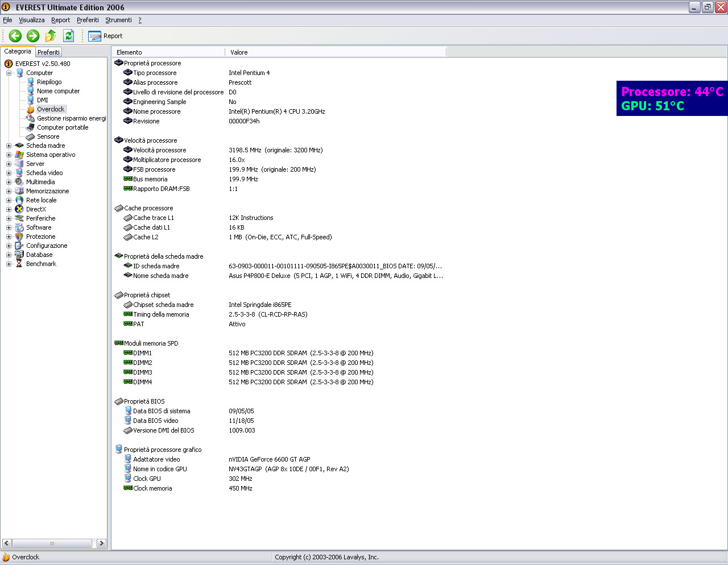Select Riepilogo in the tree

pos(49,82)
